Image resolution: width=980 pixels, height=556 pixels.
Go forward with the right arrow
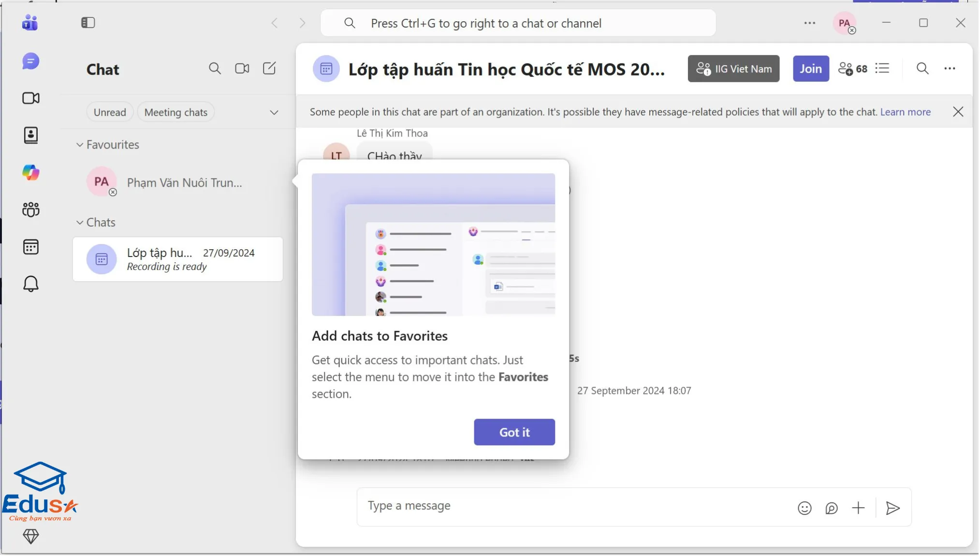[302, 23]
